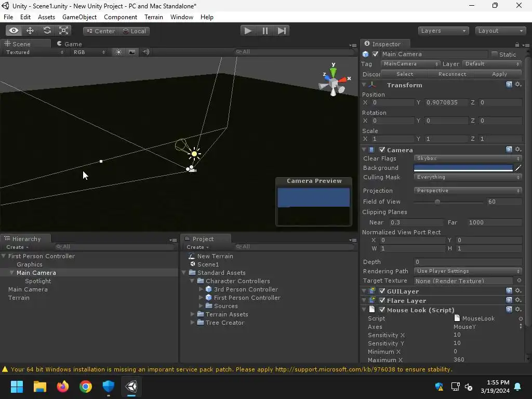532x399 pixels.
Task: Open Transform component help icon
Action: point(509,85)
